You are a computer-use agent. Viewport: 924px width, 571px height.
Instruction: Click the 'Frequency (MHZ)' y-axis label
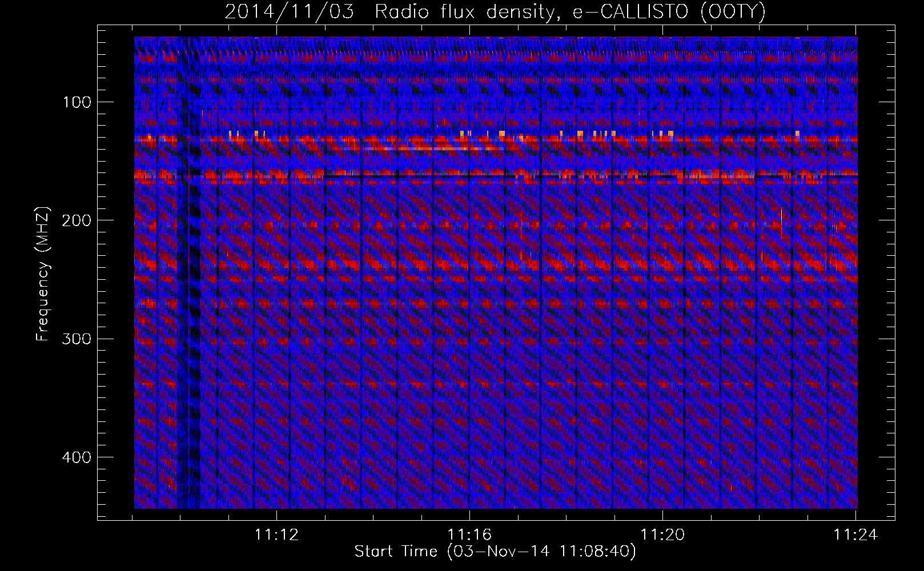coord(43,274)
